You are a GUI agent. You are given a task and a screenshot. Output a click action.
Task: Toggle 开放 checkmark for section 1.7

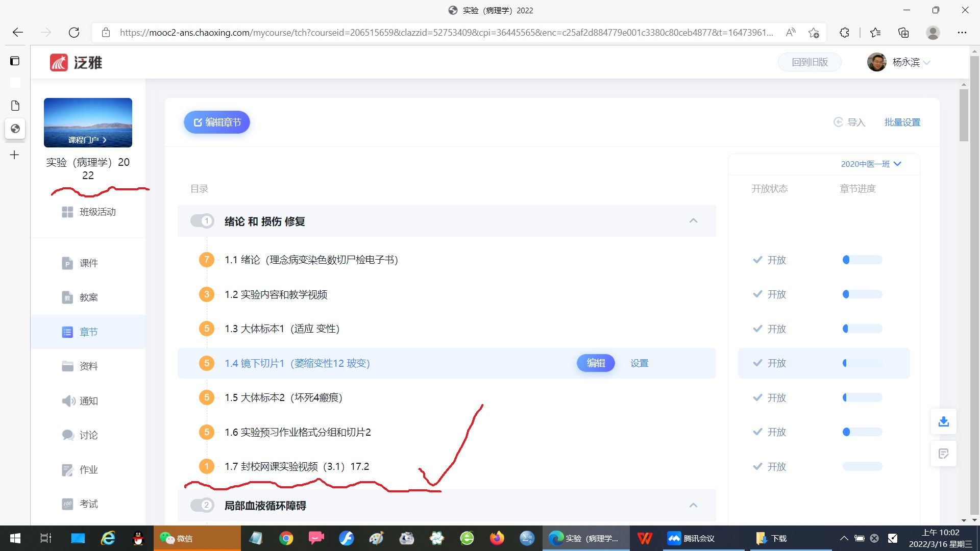(x=757, y=466)
